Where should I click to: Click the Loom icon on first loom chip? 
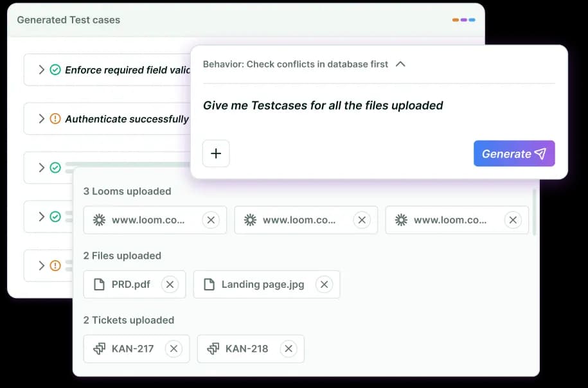pos(100,220)
